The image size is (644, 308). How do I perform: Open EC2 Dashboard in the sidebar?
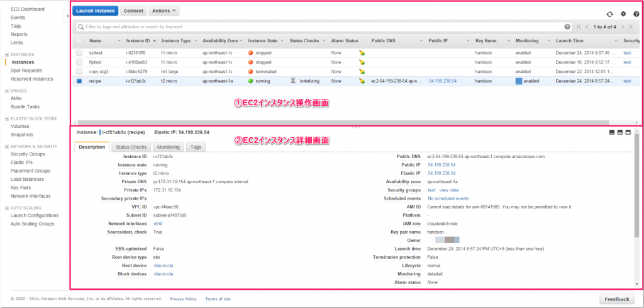(x=28, y=9)
